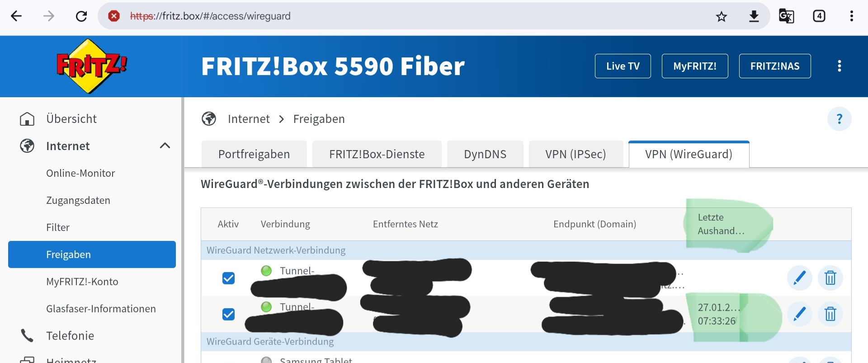Viewport: 868px width, 363px height.
Task: Open the FRITZ!Box-Dienste tab
Action: click(377, 154)
